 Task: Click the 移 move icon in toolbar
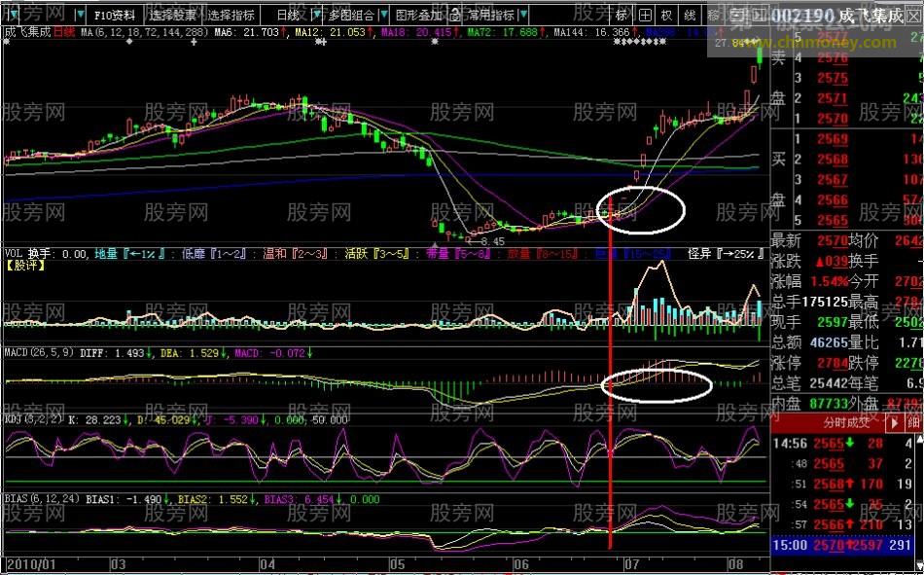click(713, 15)
